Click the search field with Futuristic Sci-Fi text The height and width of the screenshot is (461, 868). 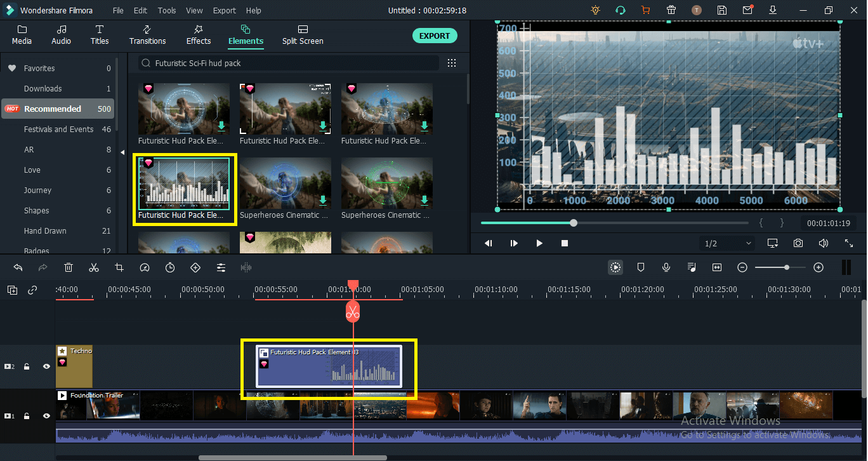point(288,63)
